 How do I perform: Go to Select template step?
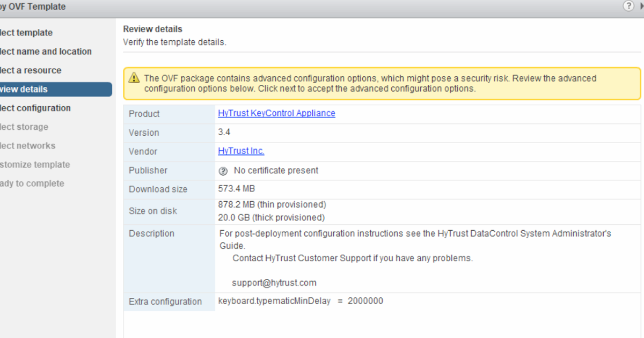[27, 33]
